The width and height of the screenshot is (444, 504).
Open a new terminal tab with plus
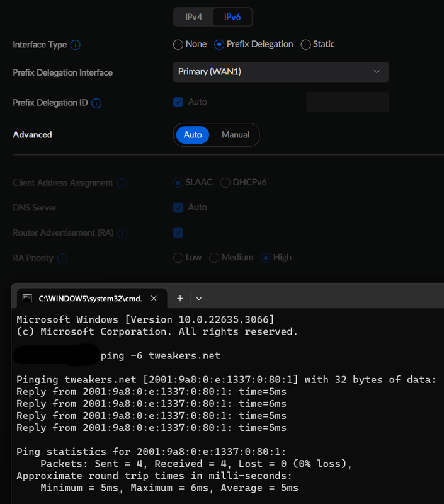click(x=180, y=299)
